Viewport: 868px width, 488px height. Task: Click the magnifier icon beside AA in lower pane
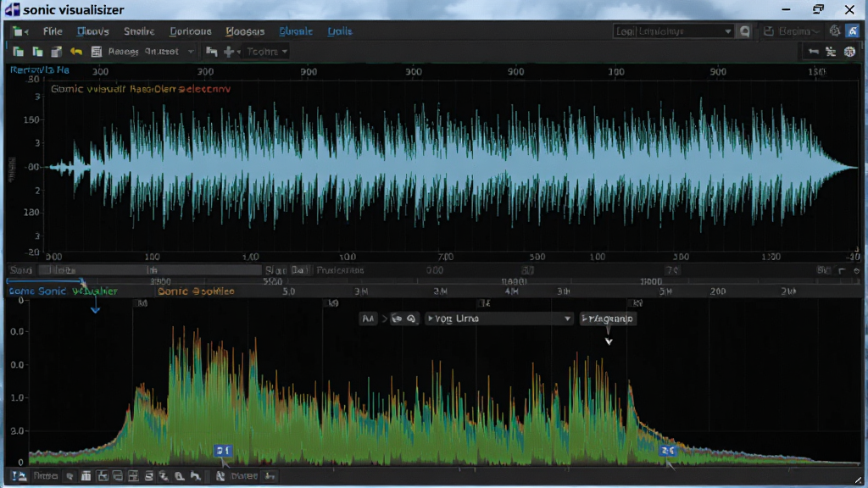click(411, 319)
